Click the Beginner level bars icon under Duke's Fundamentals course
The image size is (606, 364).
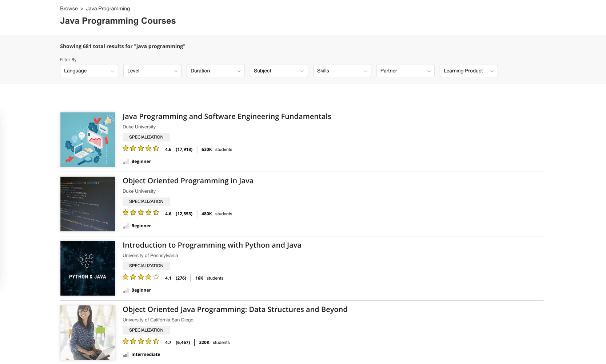point(125,161)
